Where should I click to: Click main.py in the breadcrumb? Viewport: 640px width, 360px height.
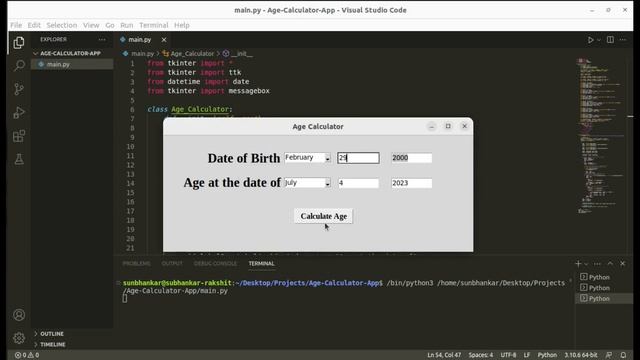point(142,53)
